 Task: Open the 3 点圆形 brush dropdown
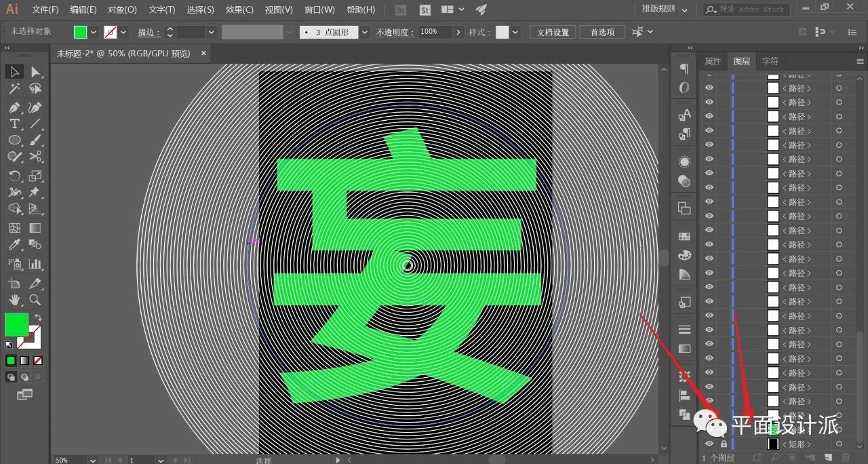tap(365, 32)
